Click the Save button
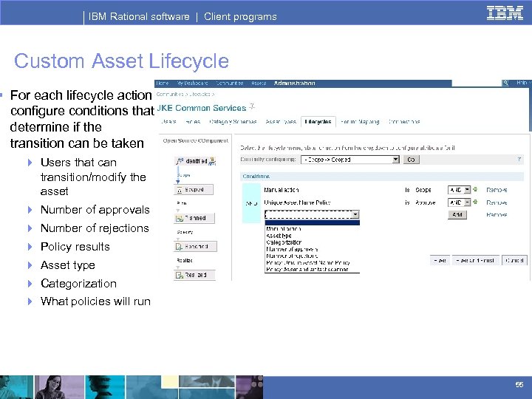532x399 pixels. (x=440, y=261)
